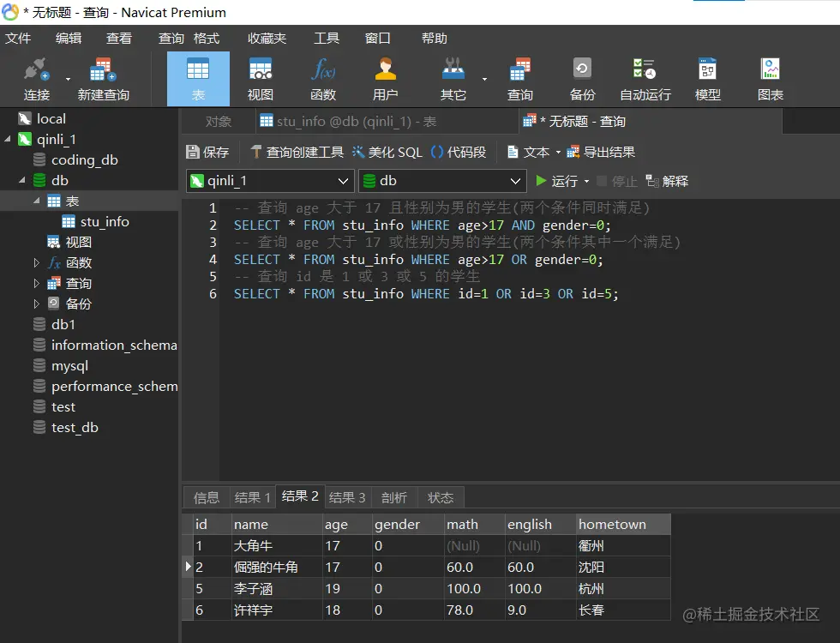Click 美化 SQL beautify button

tap(387, 153)
